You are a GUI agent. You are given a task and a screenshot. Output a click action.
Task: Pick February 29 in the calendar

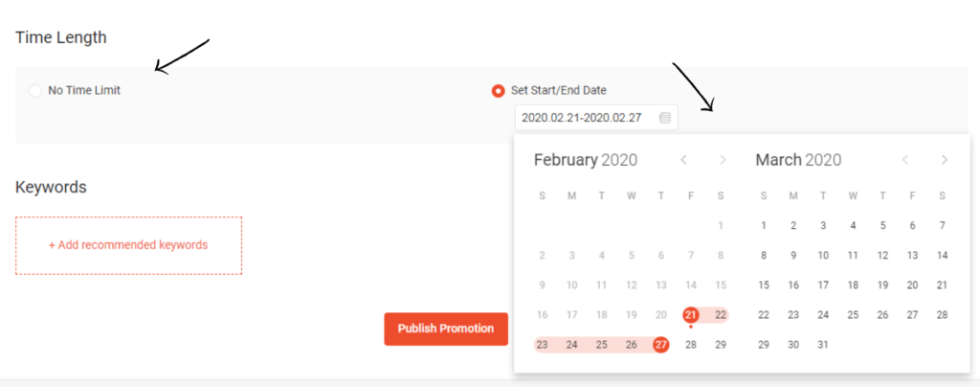point(721,344)
